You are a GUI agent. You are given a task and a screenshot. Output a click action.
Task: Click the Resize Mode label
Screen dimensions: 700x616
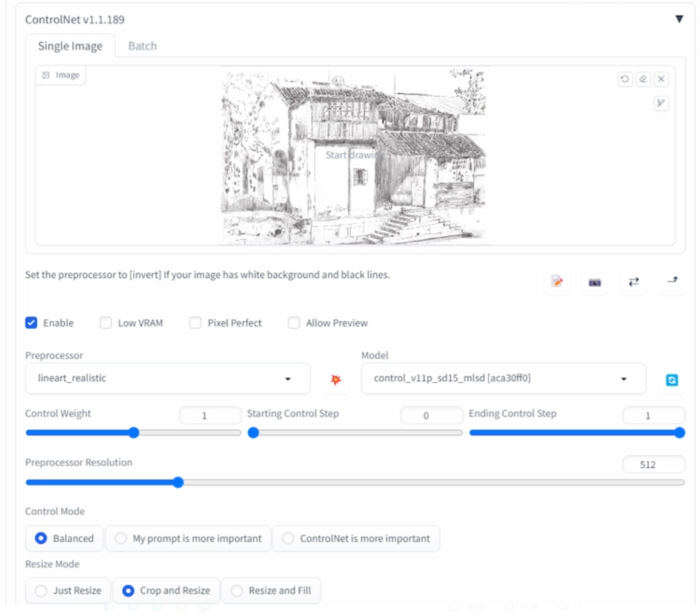click(x=52, y=564)
